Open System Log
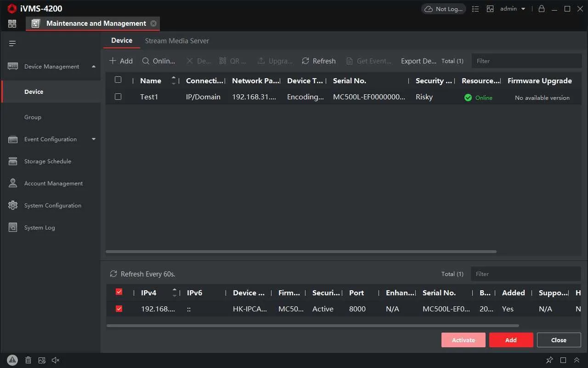Image resolution: width=588 pixels, height=368 pixels. coord(40,228)
